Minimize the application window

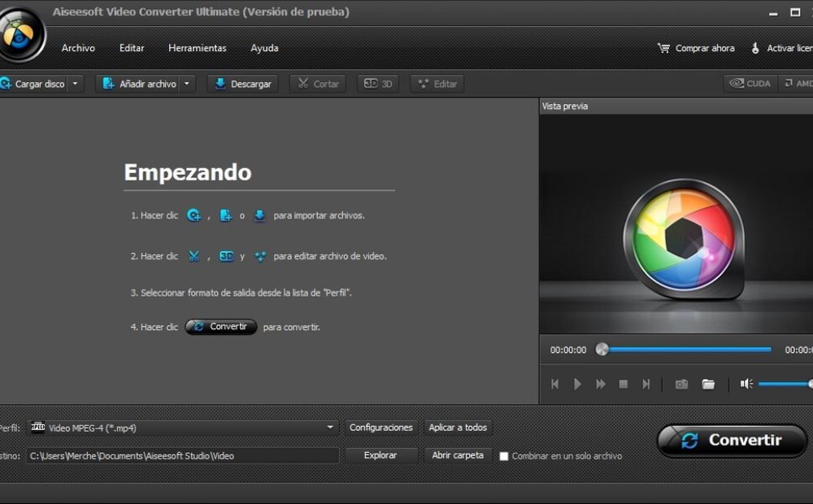(x=773, y=13)
